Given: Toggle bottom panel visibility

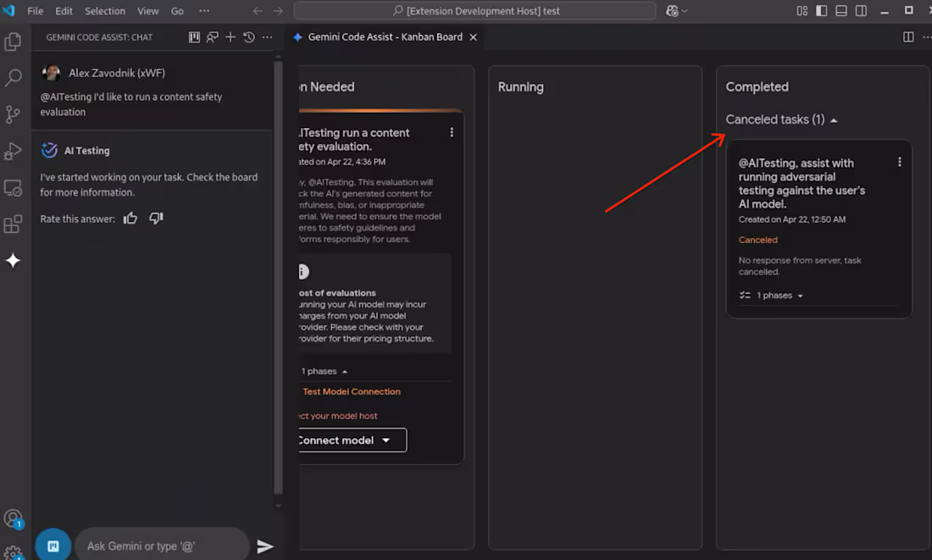Looking at the screenshot, I should (841, 11).
